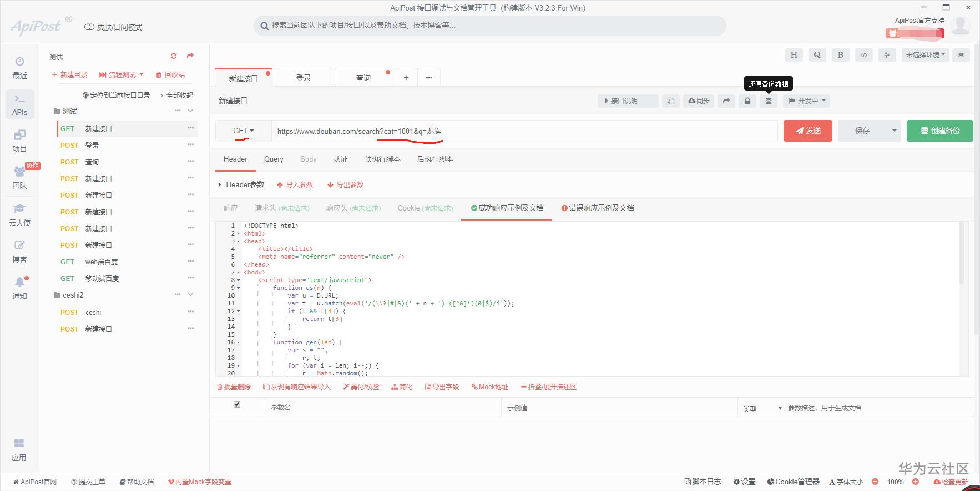980x491 pixels.
Task: Click the 创建备份 create backup button
Action: [x=939, y=131]
